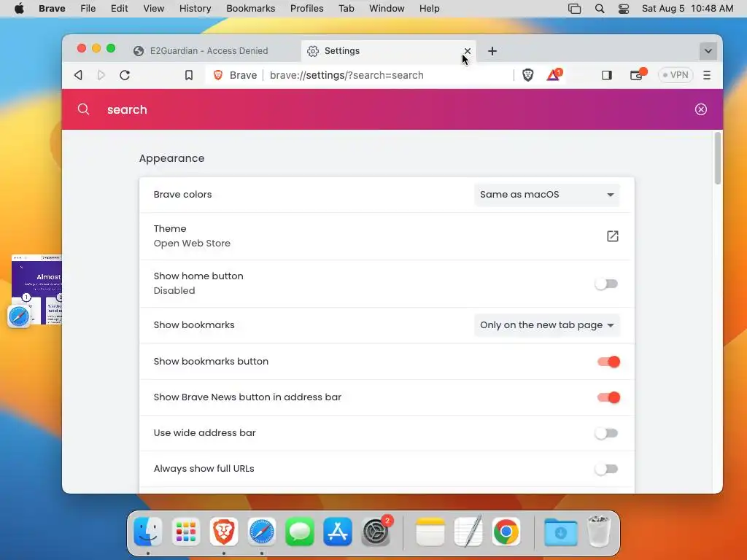Screen dimensions: 747x560
Task: Open the Apple menu
Action: 19,9
